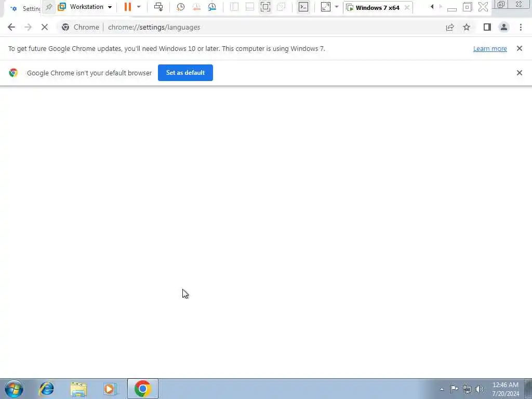Click the stretch guest display icon
Screen dimensions: 532x399
click(325, 7)
